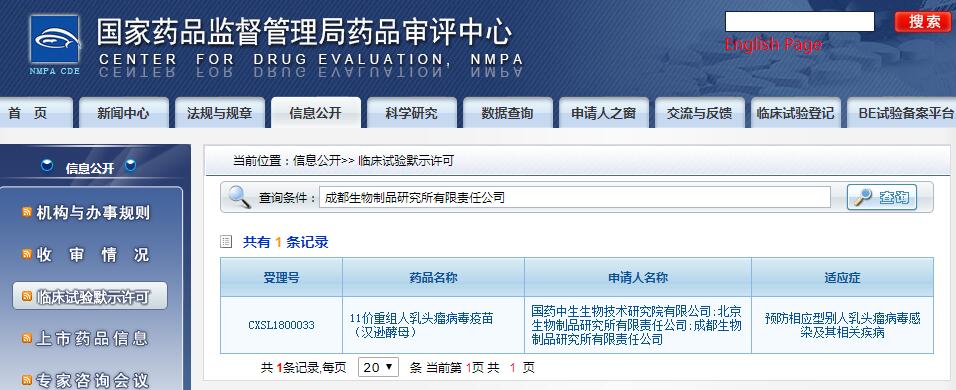
Task: Click RSS icon beside 临床试验默示许可
Action: coord(27,296)
